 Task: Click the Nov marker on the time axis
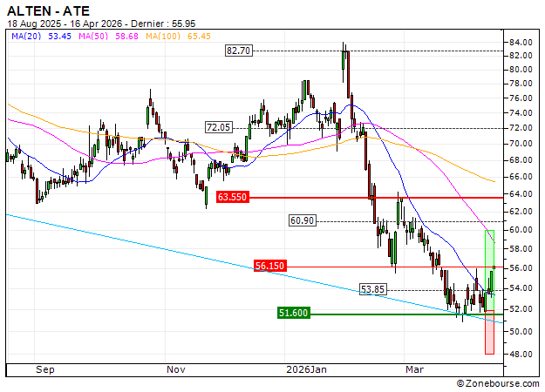[176, 370]
